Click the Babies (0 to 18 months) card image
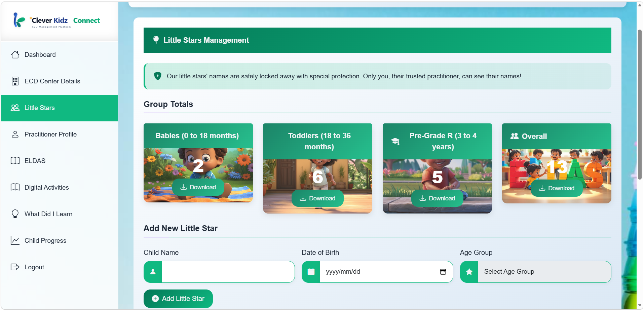This screenshot has height=310, width=644. (198, 175)
